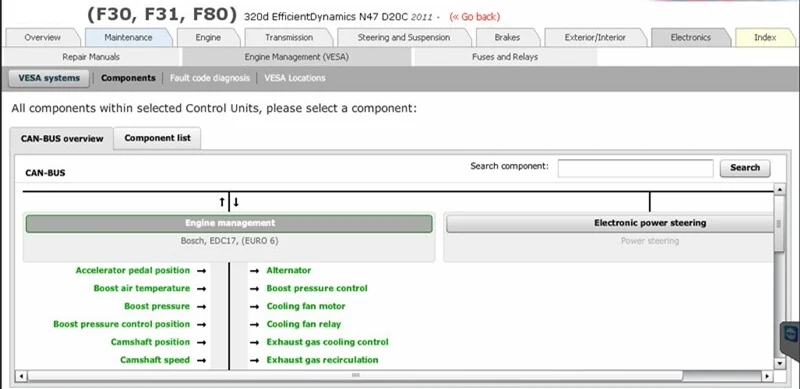This screenshot has height=389, width=800.
Task: Click the TeamViewer side panel icon
Action: tap(791, 334)
